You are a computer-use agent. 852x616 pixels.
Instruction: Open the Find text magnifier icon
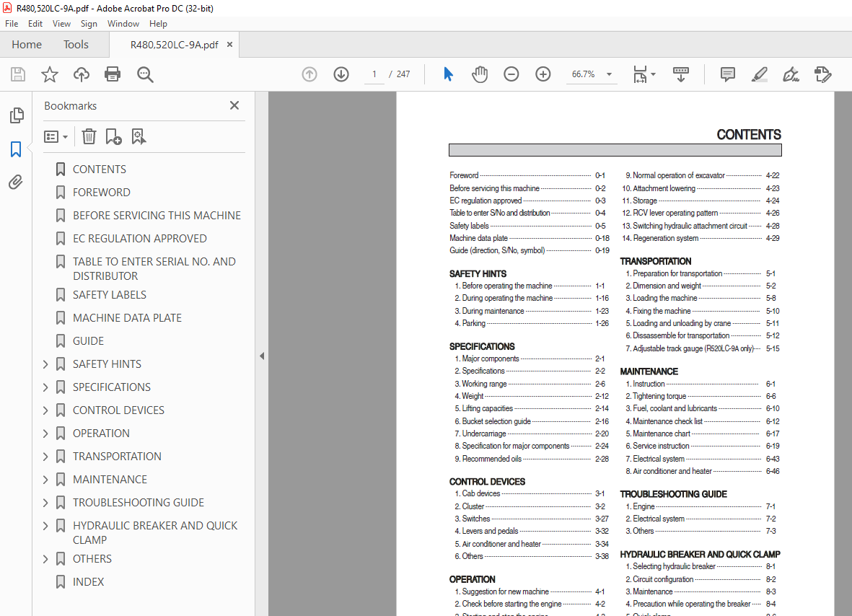click(x=145, y=74)
